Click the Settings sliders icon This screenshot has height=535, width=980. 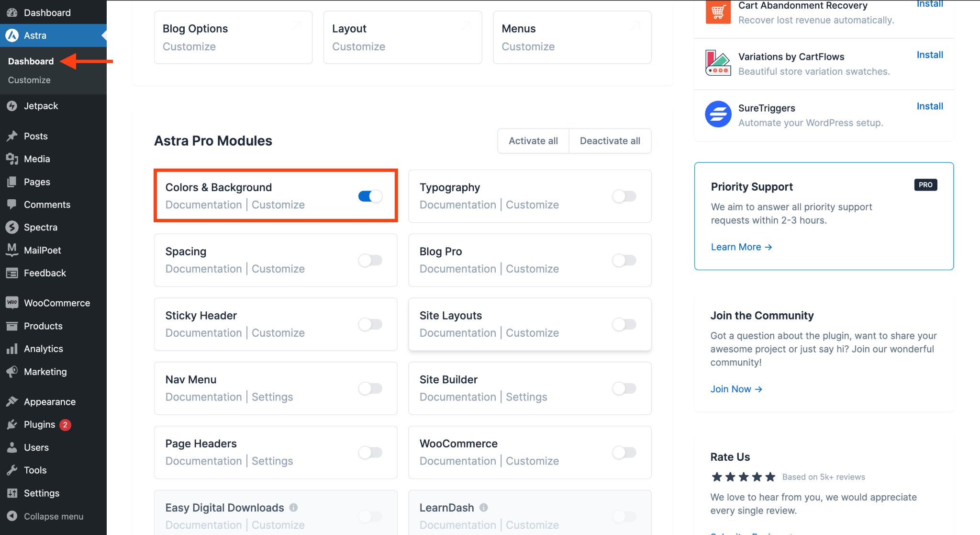click(x=12, y=493)
